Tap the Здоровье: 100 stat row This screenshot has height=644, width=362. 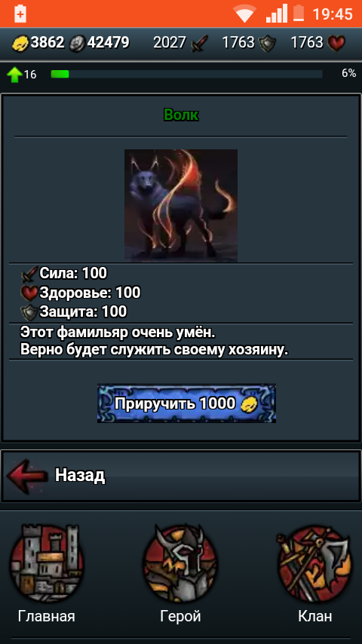pos(81,293)
